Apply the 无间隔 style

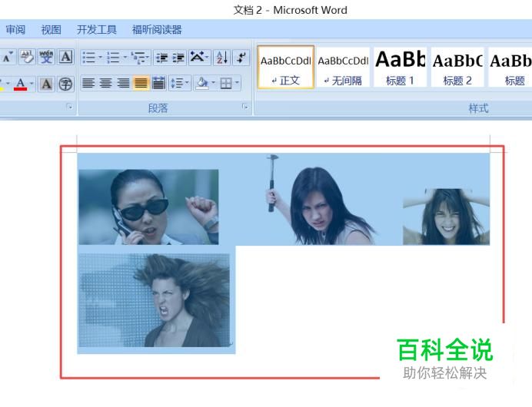(343, 67)
